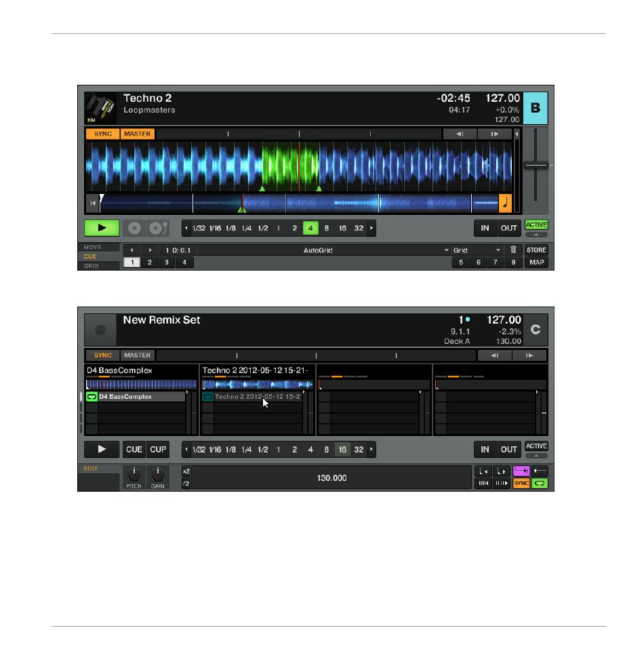
Task: Click CUP button on Deck C
Action: tap(158, 449)
